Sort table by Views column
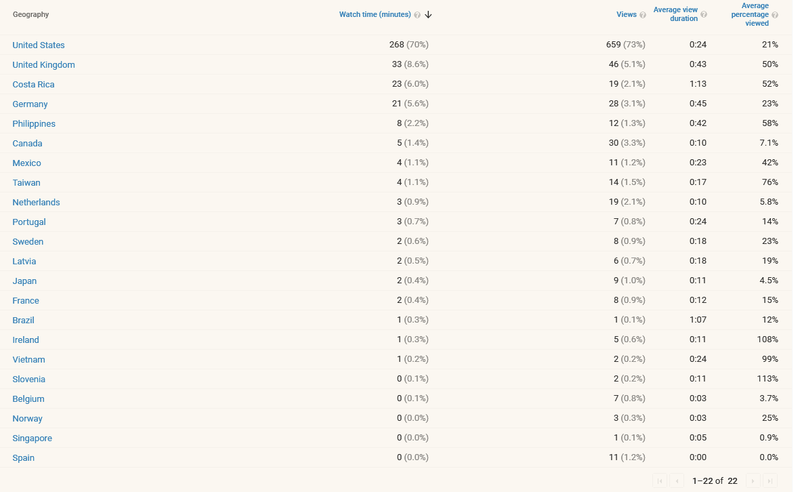 click(626, 15)
